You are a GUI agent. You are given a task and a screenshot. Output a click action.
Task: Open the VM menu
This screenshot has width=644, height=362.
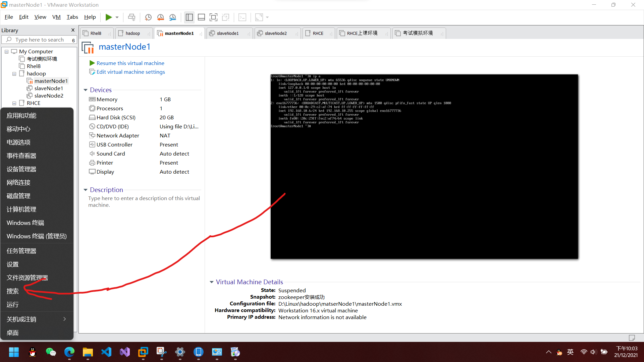point(56,17)
